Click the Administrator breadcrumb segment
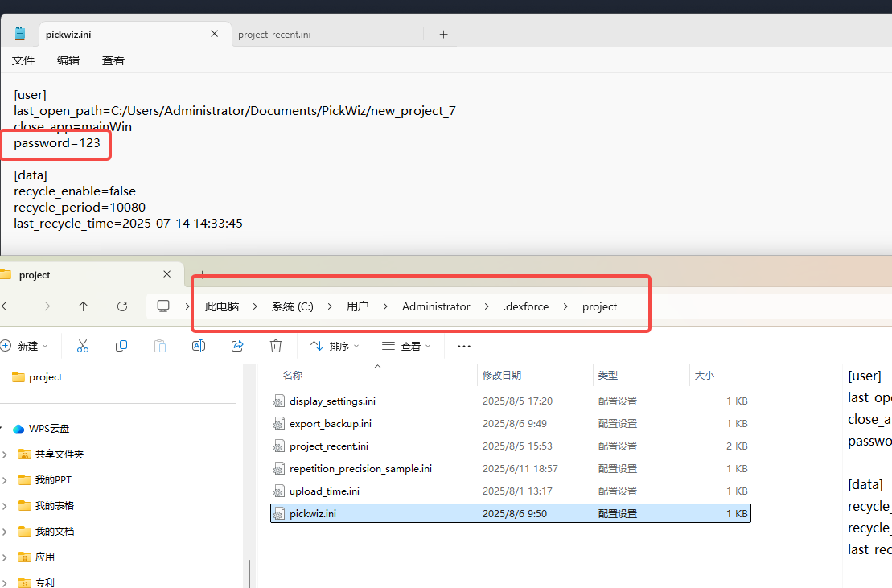Screen dimensions: 892x588 (436, 306)
